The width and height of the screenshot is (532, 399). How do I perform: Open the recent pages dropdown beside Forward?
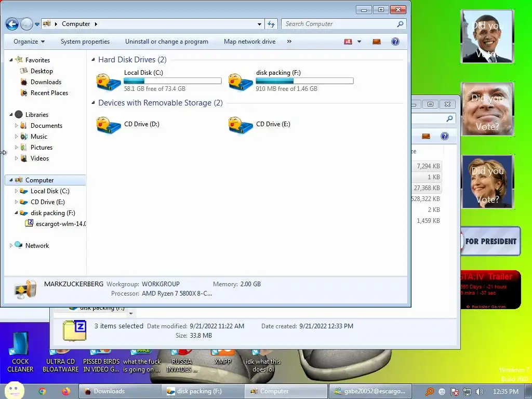tap(37, 24)
